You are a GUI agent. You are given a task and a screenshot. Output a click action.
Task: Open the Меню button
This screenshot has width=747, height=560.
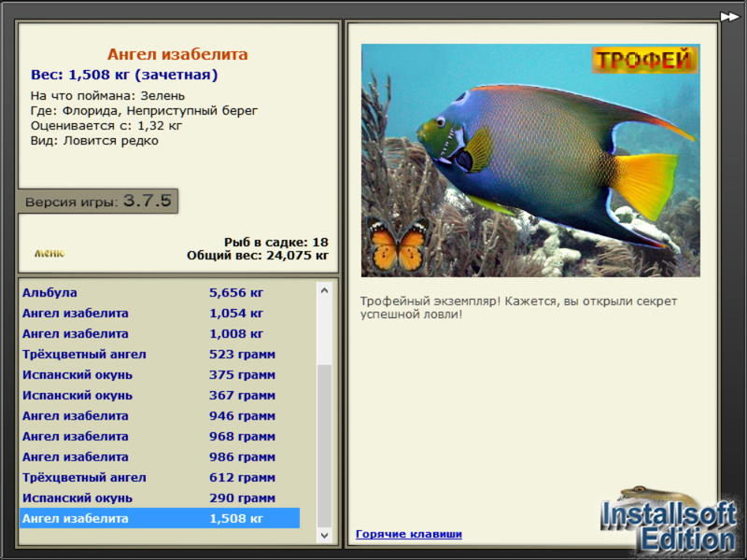[x=49, y=253]
